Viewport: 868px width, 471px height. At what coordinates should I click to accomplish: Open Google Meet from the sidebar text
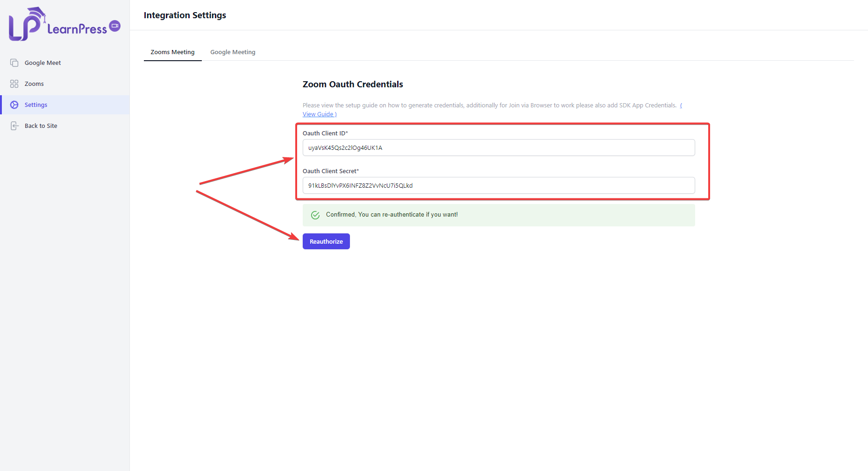[43, 63]
